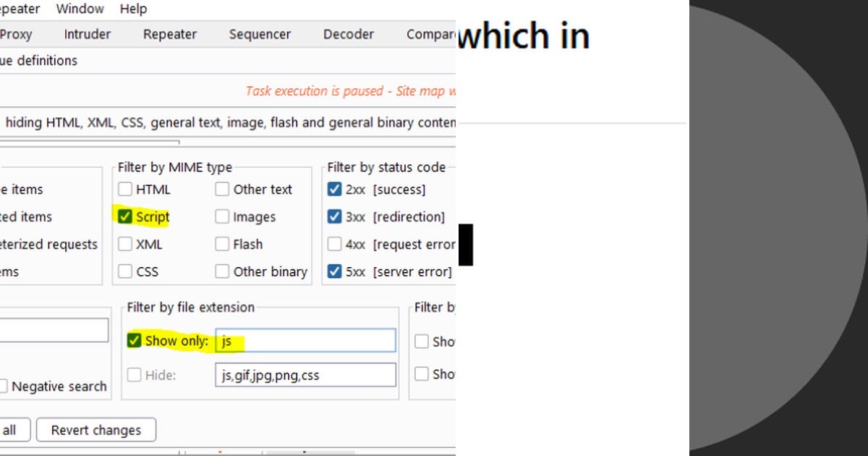The height and width of the screenshot is (456, 868).
Task: Open the Window menu
Action: tap(80, 9)
